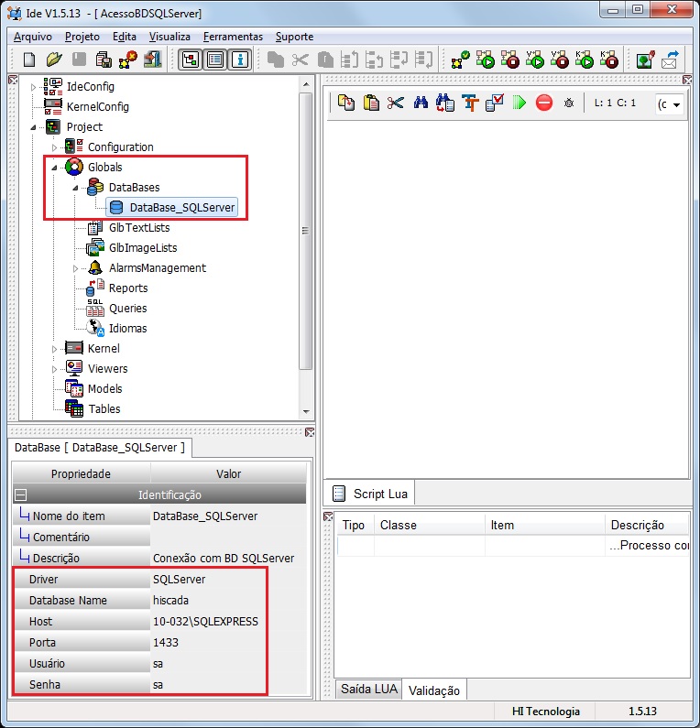The height and width of the screenshot is (728, 700).
Task: Click the script editor copy icon
Action: pos(346,103)
